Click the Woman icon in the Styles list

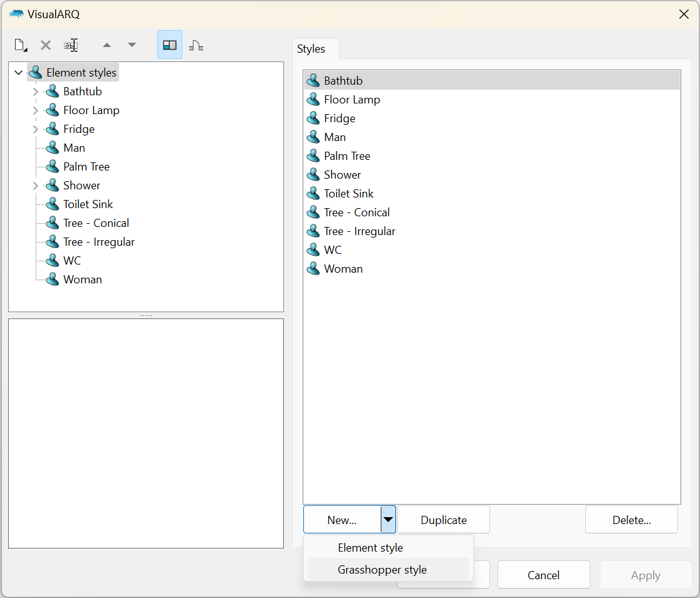coord(313,268)
